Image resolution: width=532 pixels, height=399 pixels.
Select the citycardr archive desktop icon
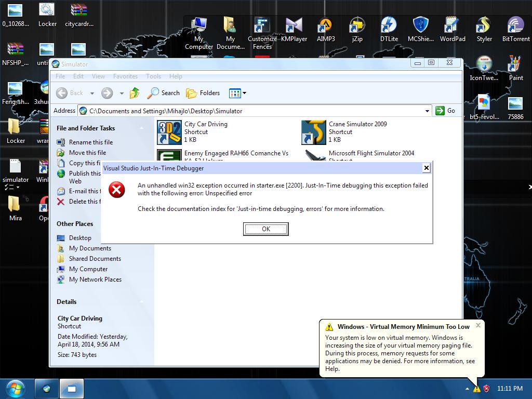pyautogui.click(x=79, y=15)
